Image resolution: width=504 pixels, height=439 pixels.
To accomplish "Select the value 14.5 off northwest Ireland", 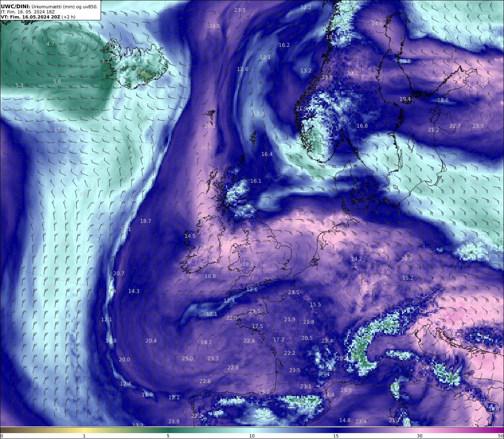I will (x=190, y=236).
